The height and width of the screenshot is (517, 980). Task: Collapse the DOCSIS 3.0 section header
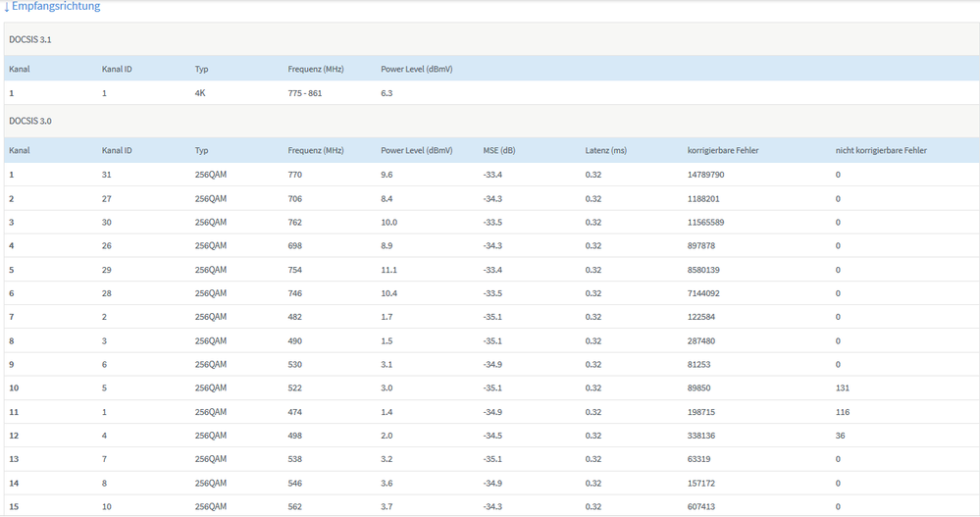tap(32, 121)
